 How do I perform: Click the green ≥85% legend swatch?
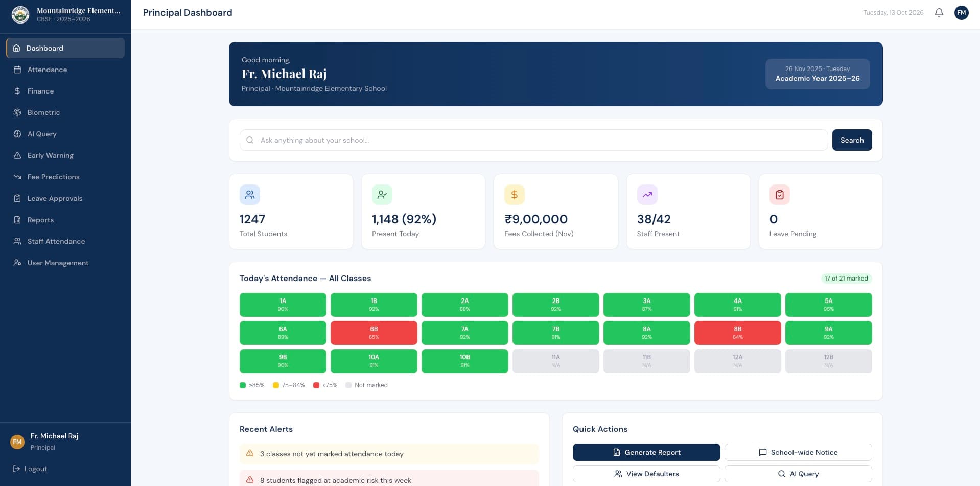click(x=243, y=385)
